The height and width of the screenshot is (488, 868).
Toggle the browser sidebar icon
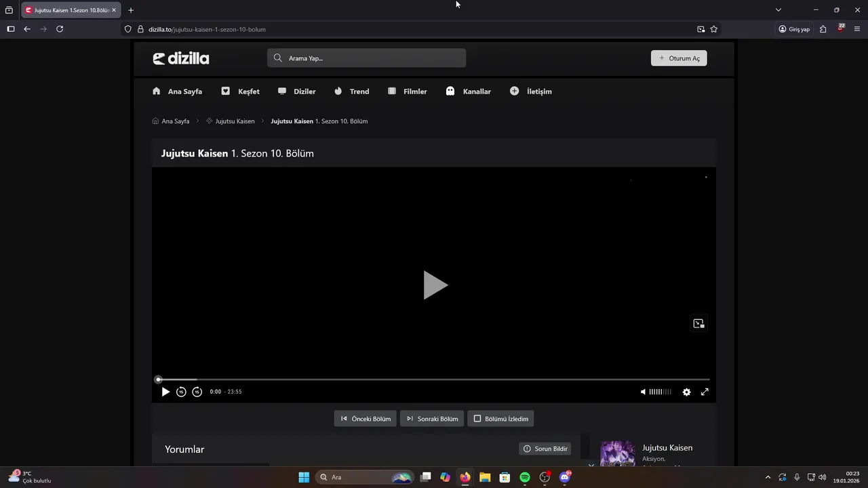click(x=10, y=29)
